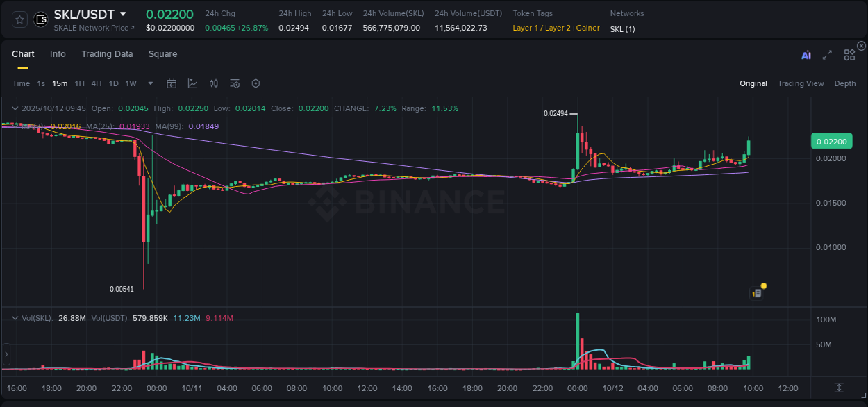Open full-screen chart view via diagonal arrows

point(827,55)
